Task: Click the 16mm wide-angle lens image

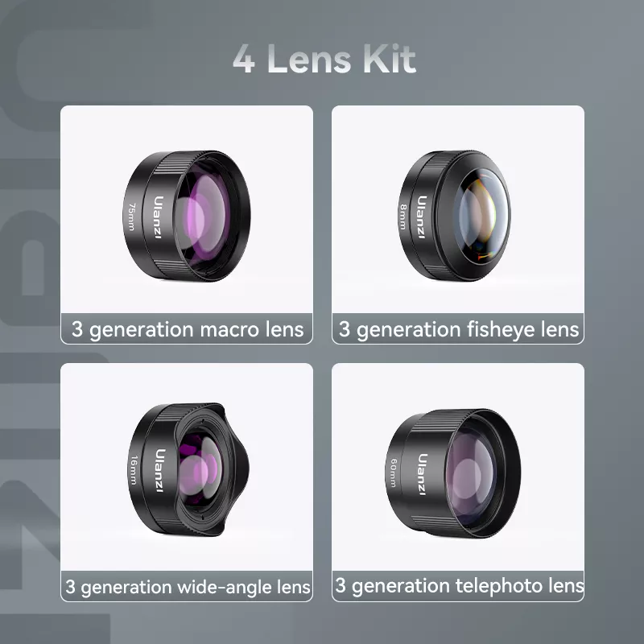Action: coord(189,470)
